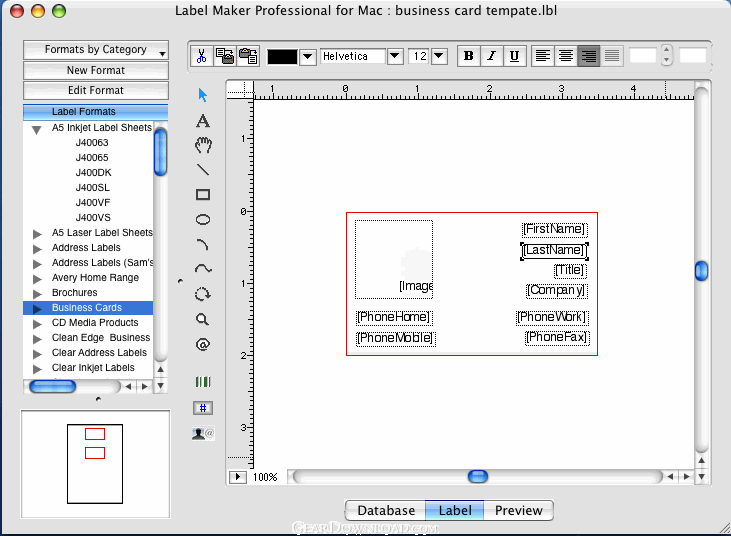Viewport: 731px width, 536px height.
Task: Select the arrow pointer tool
Action: coord(202,95)
